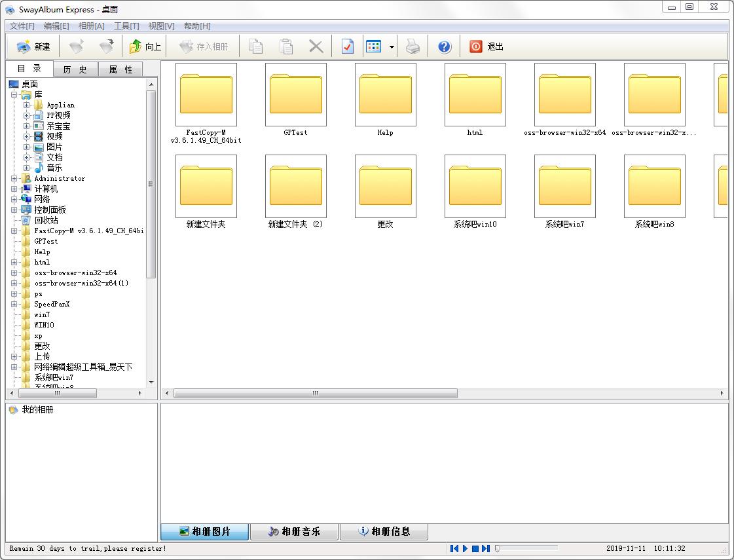Select the GPTest folder thumbnail
This screenshot has height=560, width=734.
[x=295, y=95]
